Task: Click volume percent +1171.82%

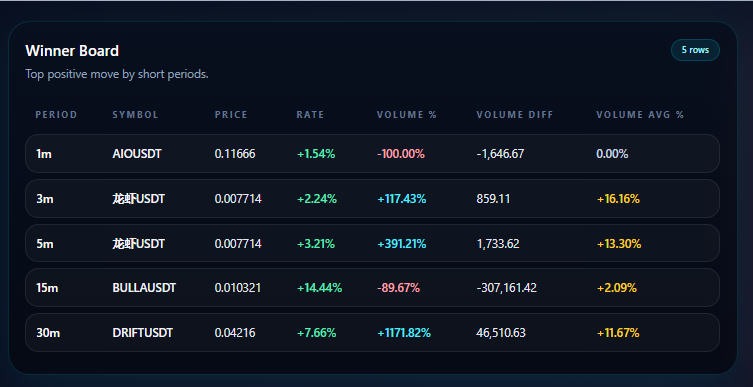Action: [404, 333]
